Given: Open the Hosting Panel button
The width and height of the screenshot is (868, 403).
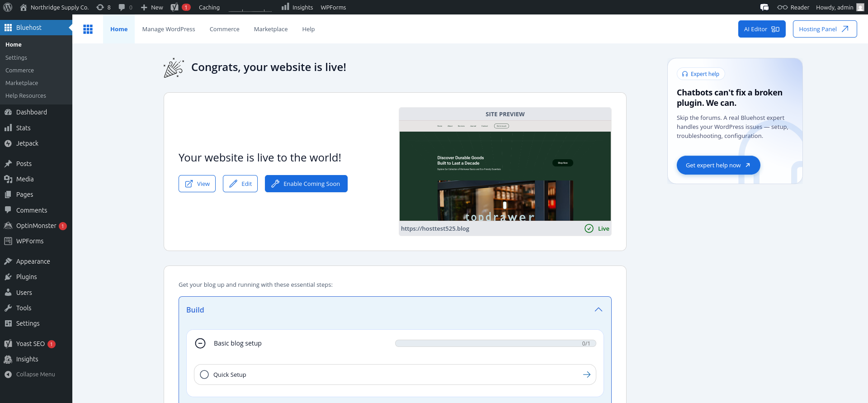Looking at the screenshot, I should coord(825,29).
